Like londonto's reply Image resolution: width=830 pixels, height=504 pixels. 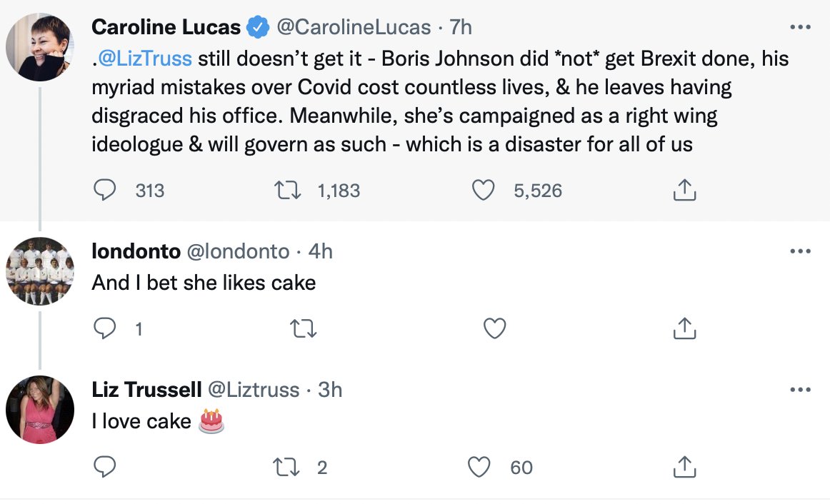[x=495, y=328]
